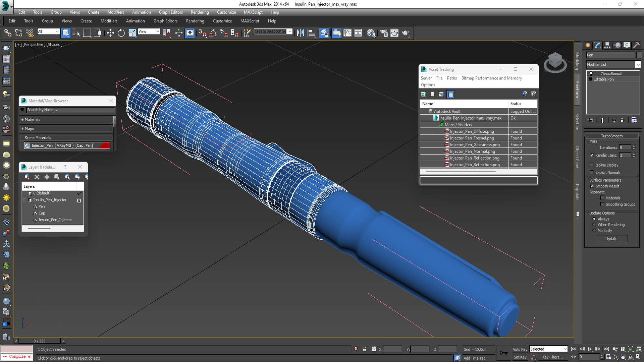Open Create Selection Set dropdown
Viewport: 644px width, 362px height.
point(273,32)
